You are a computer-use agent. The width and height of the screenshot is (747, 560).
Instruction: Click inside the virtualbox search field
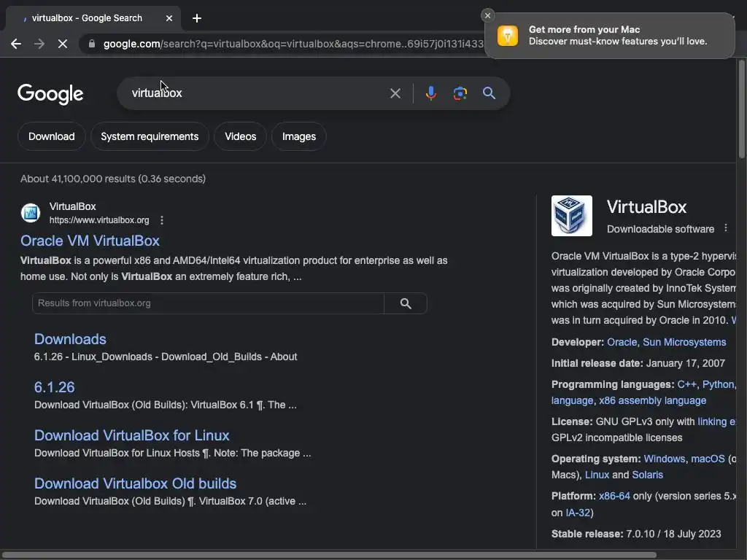pyautogui.click(x=258, y=93)
